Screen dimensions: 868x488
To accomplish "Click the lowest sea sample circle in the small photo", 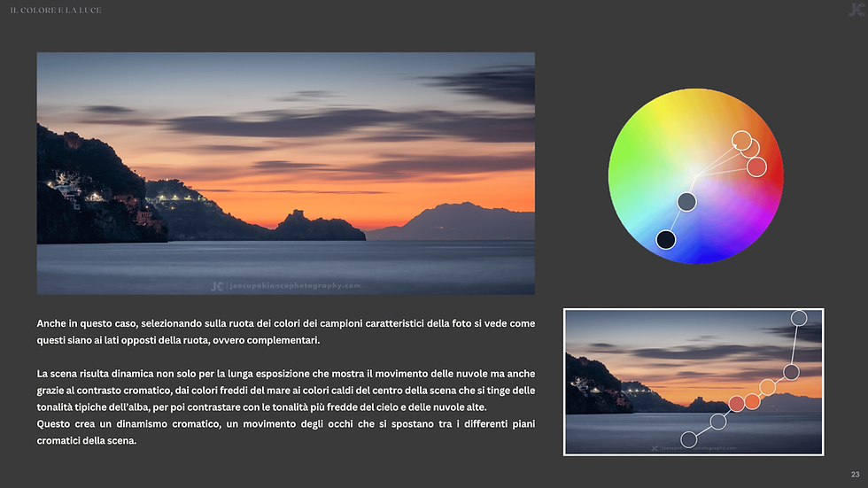I will click(689, 440).
